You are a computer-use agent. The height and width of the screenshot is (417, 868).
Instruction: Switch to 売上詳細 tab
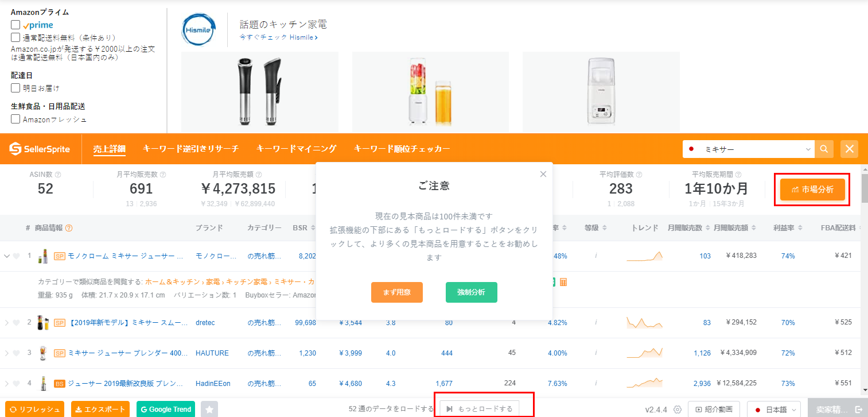(110, 149)
